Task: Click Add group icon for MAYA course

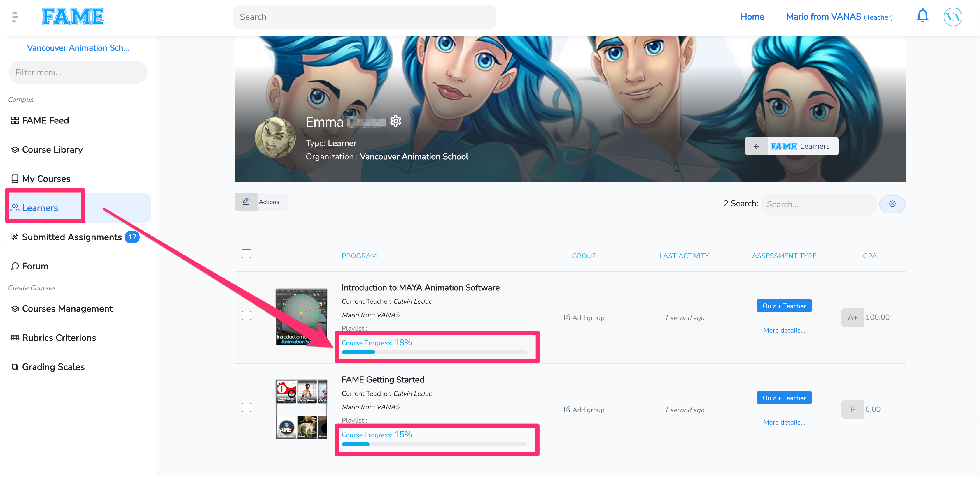Action: click(x=567, y=317)
